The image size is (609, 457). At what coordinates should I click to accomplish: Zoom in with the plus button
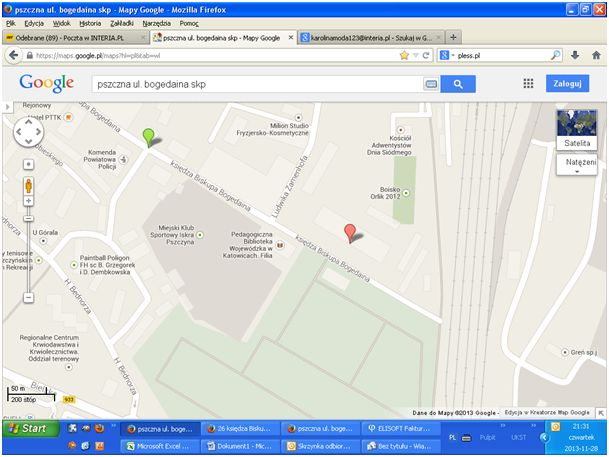28,201
